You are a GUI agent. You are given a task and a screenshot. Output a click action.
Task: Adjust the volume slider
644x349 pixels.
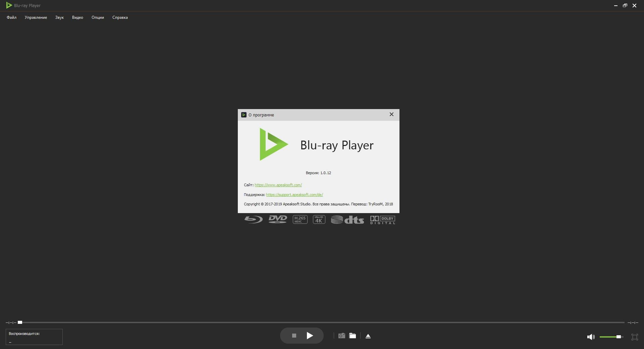(611, 337)
